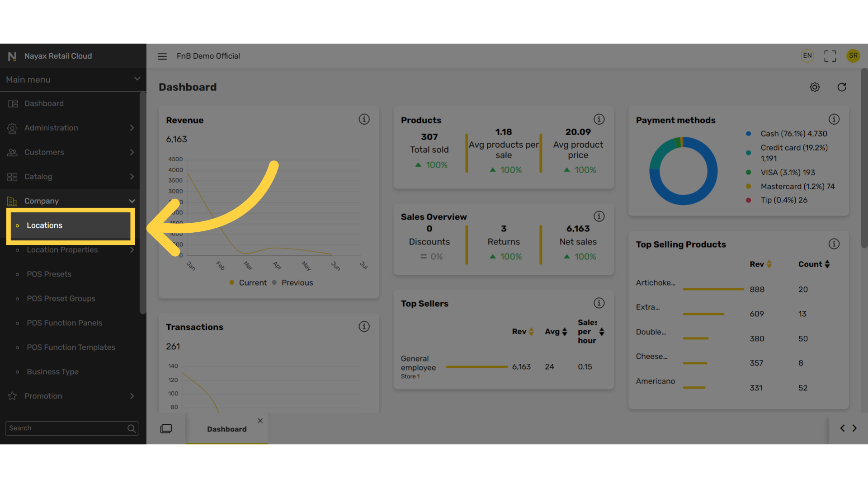The height and width of the screenshot is (488, 868).
Task: Toggle the Previous series in the Revenue legend
Action: coord(292,282)
